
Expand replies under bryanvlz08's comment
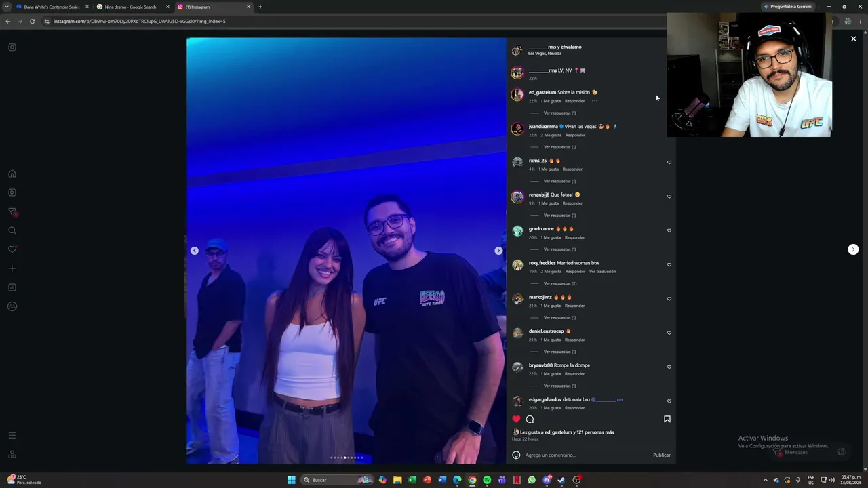(x=559, y=386)
